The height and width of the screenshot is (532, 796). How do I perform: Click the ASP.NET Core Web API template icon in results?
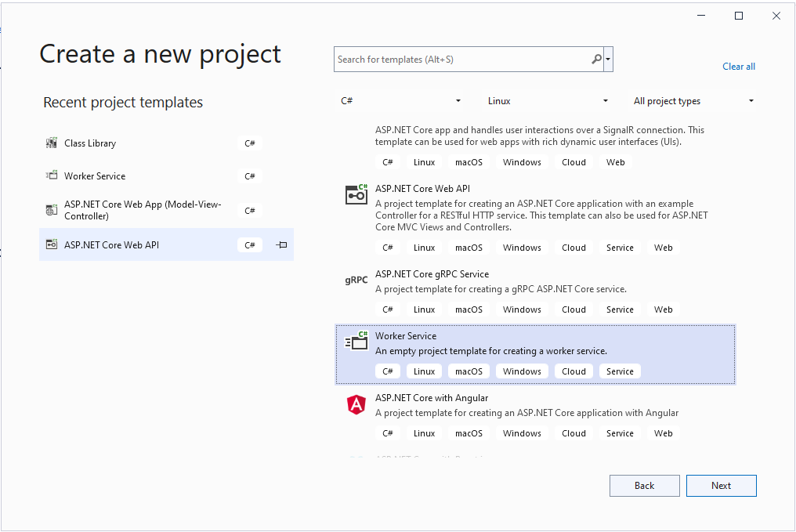click(x=356, y=194)
